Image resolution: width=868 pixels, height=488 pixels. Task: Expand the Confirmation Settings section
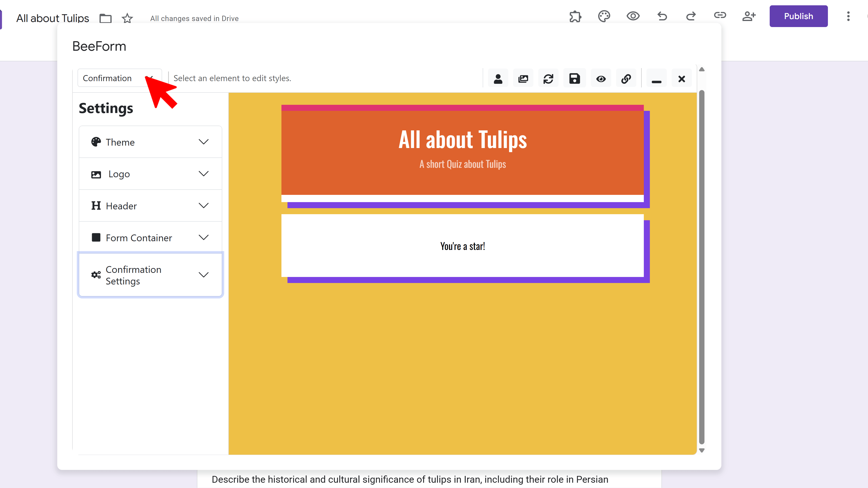150,275
